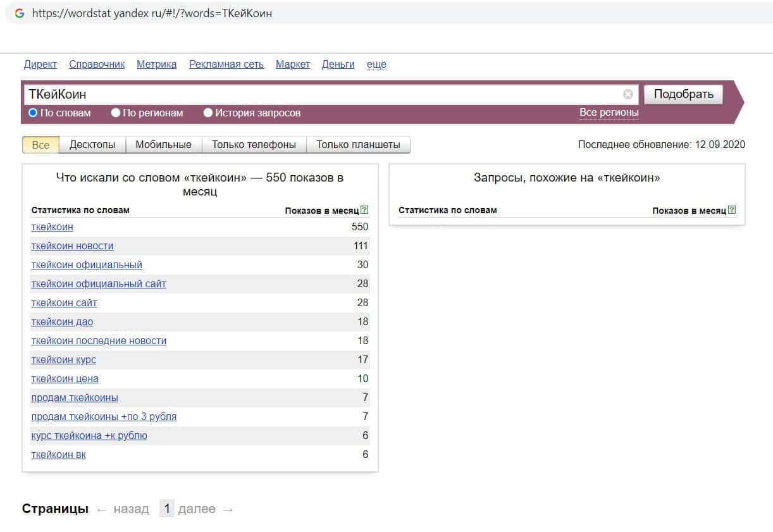
Task: Select the 'Только телефоны' tab
Action: point(254,145)
